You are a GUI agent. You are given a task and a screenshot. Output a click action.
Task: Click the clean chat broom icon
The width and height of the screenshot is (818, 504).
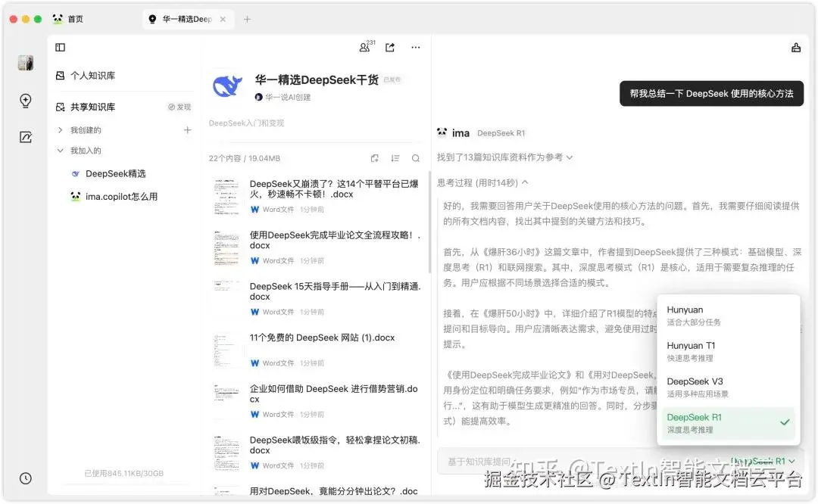tap(795, 48)
